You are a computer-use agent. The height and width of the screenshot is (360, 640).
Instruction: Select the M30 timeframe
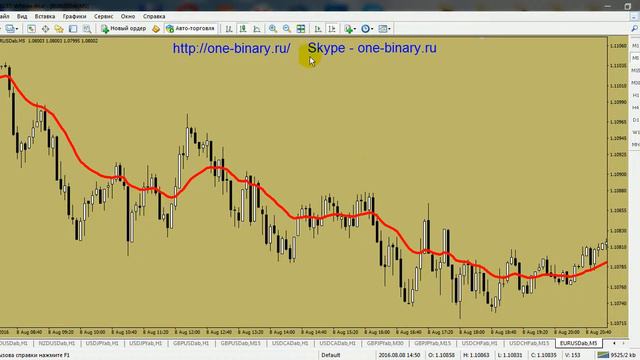[636, 83]
